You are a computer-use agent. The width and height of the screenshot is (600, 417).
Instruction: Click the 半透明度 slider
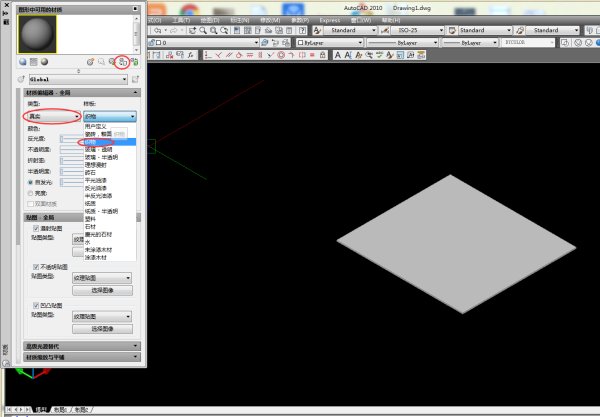72,171
